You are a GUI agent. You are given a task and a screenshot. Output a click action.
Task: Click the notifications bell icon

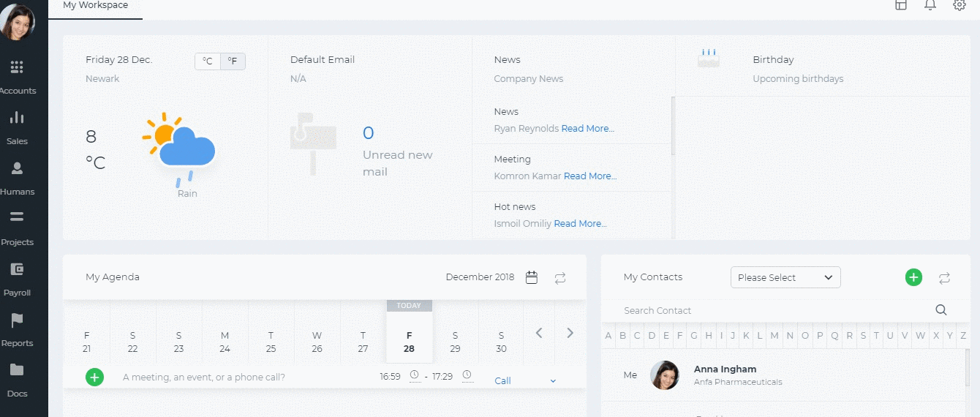click(930, 5)
